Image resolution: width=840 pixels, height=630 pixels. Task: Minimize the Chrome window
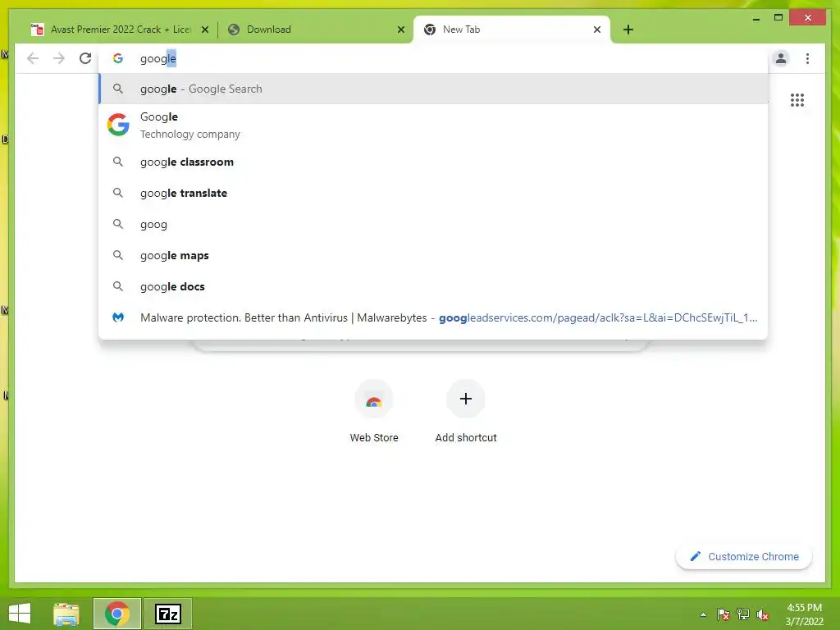coord(756,19)
